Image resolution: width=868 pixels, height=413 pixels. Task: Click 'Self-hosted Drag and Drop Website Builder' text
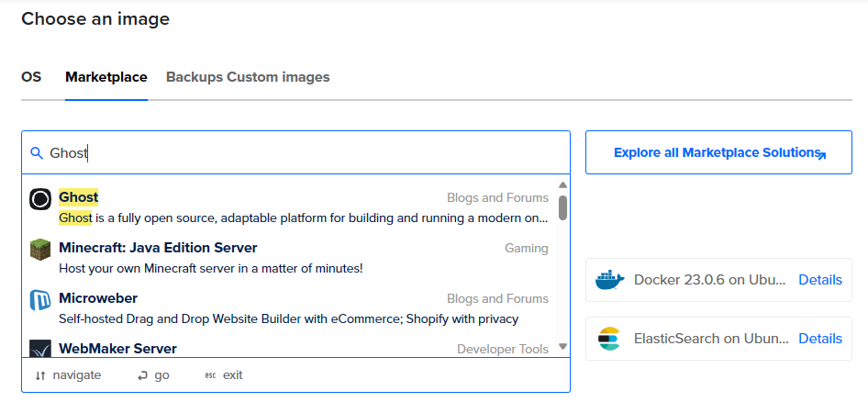click(x=288, y=319)
